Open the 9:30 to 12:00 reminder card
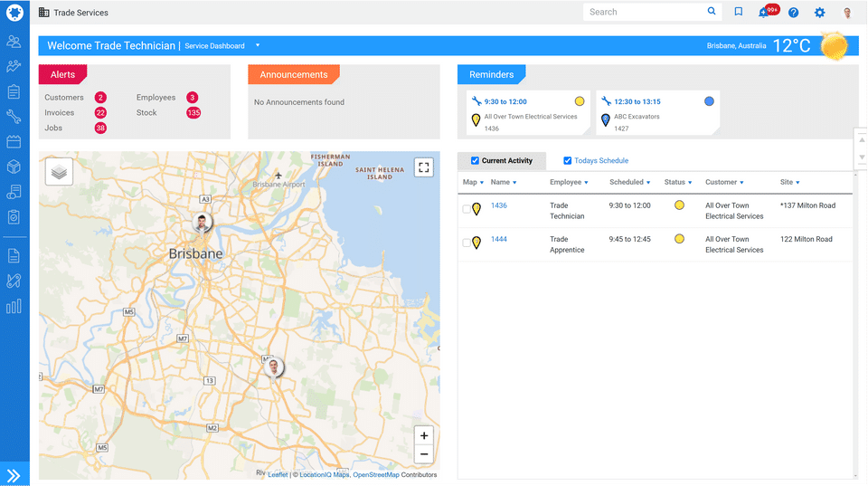The height and width of the screenshot is (486, 868). point(528,112)
